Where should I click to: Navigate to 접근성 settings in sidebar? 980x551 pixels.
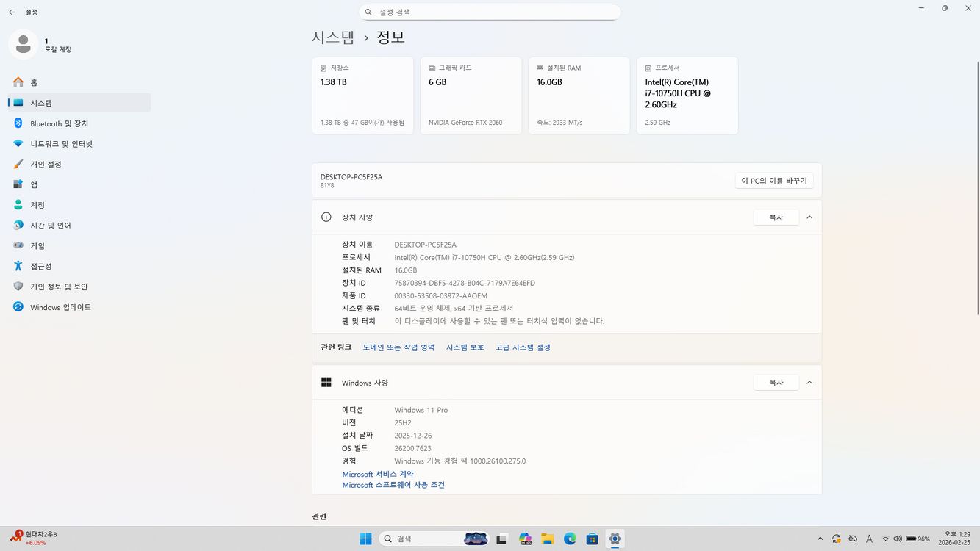(x=18, y=266)
